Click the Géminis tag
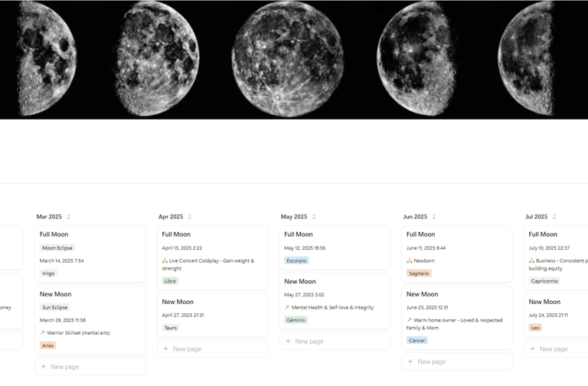This screenshot has height=386, width=588. (x=296, y=320)
